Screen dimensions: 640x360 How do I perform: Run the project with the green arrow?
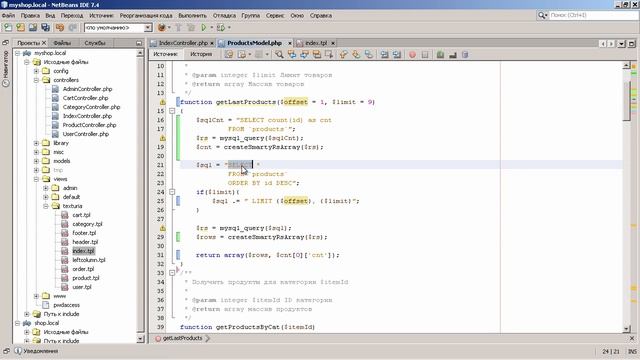tap(204, 27)
